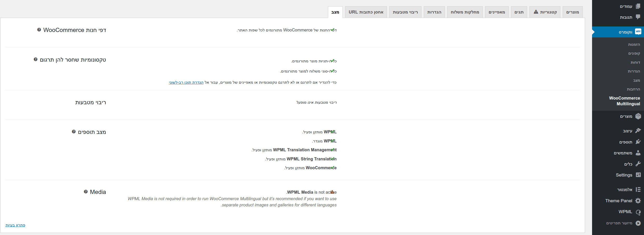Click the WPML globe icon in sidebar
Screen dimensions: 644x235
pyautogui.click(x=638, y=212)
